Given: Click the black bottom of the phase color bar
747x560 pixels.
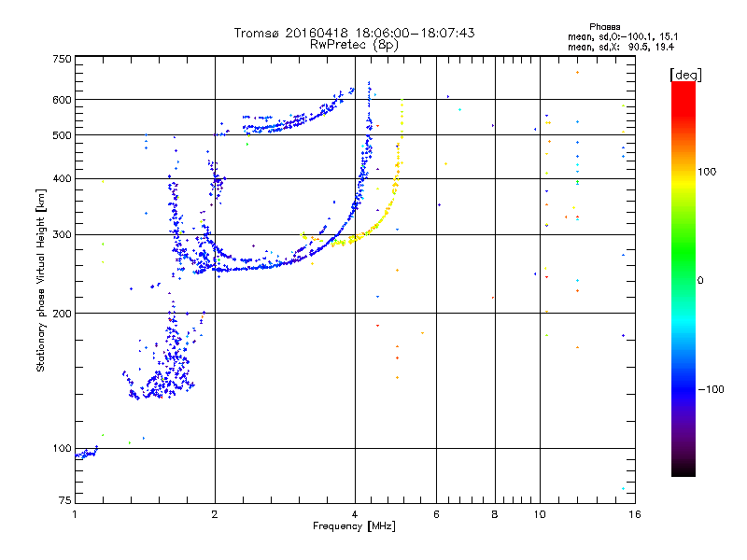Looking at the screenshot, I should click(684, 469).
